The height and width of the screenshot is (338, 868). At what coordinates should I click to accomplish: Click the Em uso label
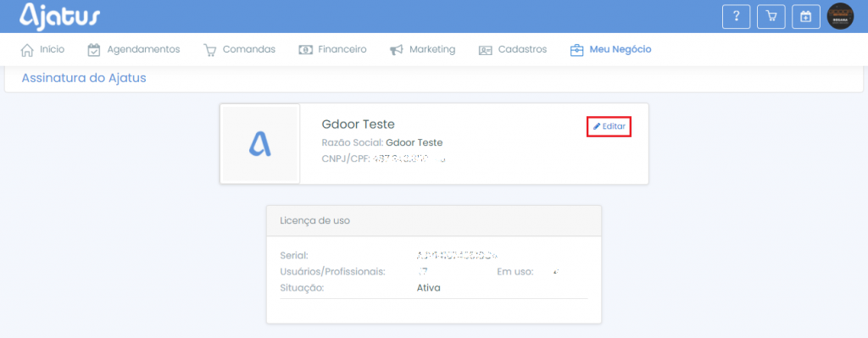pos(515,272)
